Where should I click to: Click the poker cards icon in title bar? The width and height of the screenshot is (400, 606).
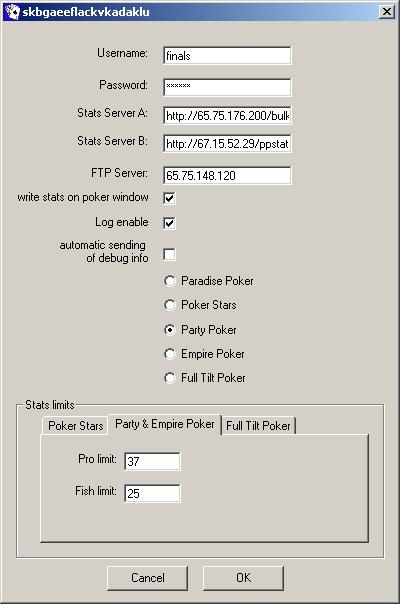12,12
